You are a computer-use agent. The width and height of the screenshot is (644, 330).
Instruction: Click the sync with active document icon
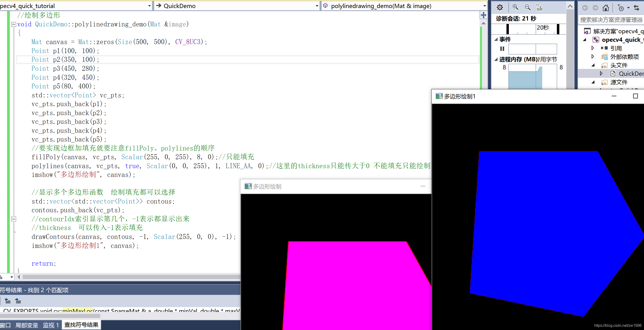point(636,8)
